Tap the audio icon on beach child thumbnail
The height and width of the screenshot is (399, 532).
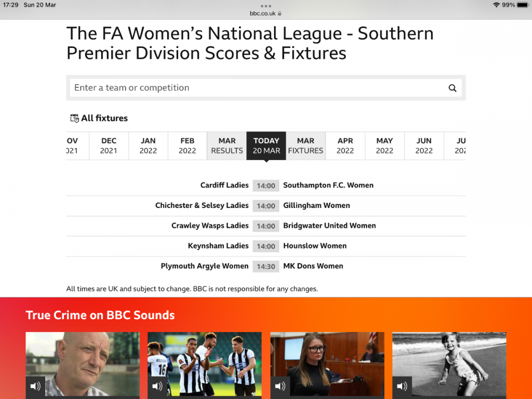click(x=402, y=387)
